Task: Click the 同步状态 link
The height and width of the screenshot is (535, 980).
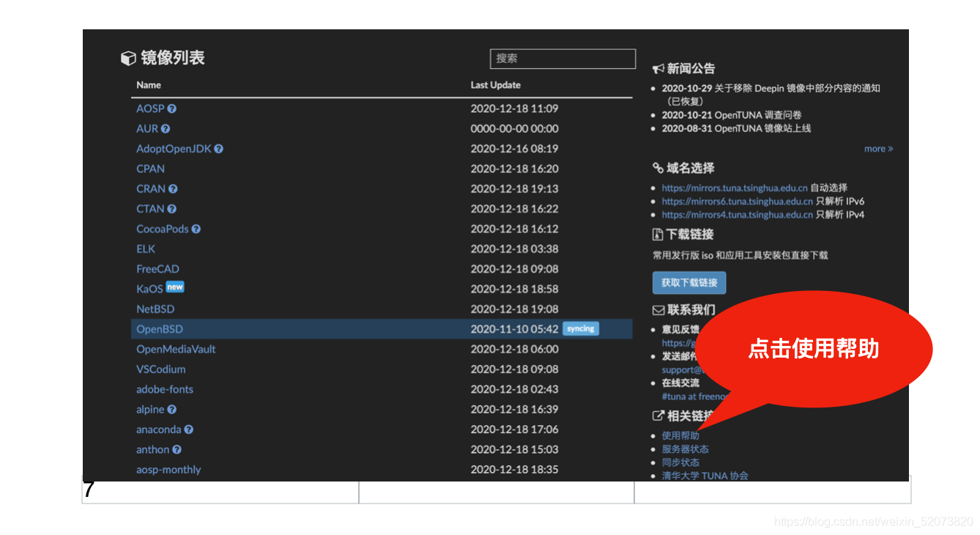Action: [x=680, y=462]
